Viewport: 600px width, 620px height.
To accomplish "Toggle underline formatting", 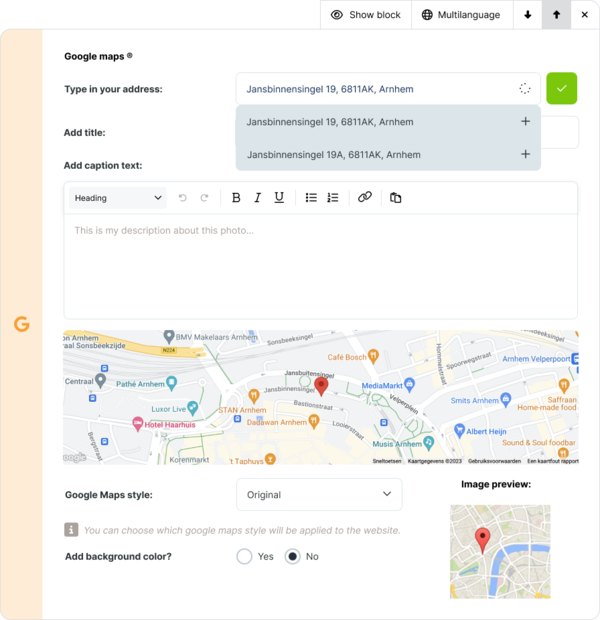I will click(x=279, y=198).
